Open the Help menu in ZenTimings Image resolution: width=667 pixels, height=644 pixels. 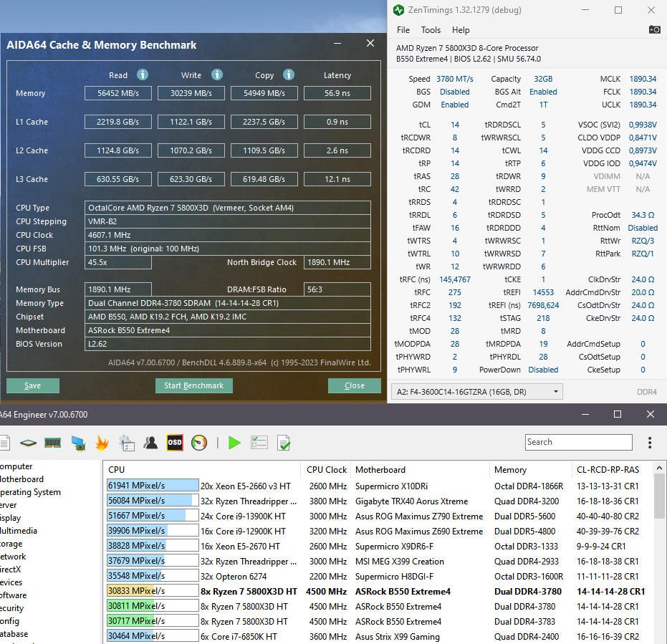pyautogui.click(x=461, y=30)
